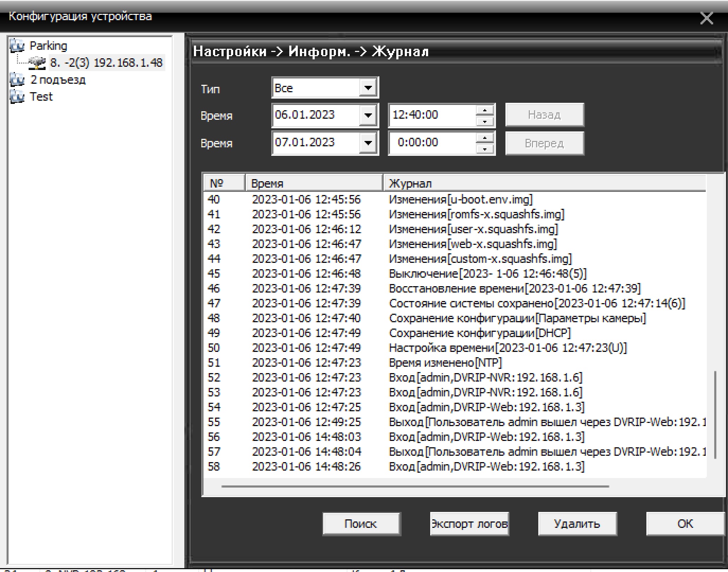Click the Экспорт логов button
Screen dimensions: 728x572
[x=469, y=524]
